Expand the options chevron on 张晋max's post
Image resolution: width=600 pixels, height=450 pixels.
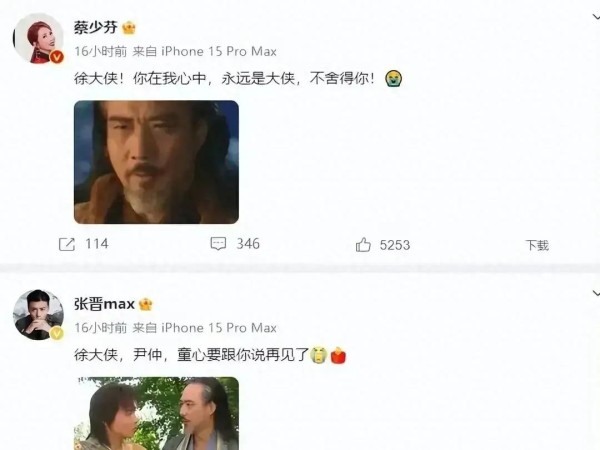595,294
